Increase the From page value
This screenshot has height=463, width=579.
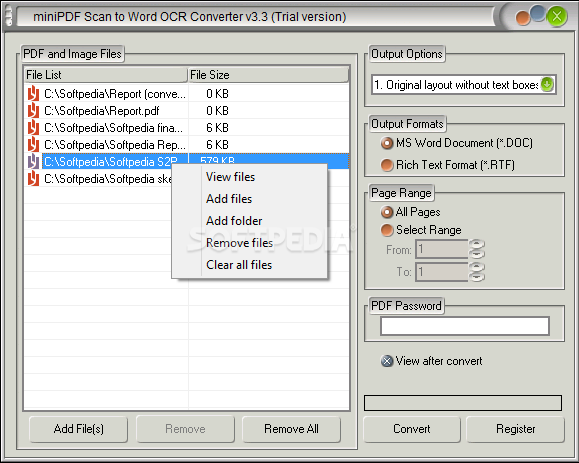(x=477, y=244)
